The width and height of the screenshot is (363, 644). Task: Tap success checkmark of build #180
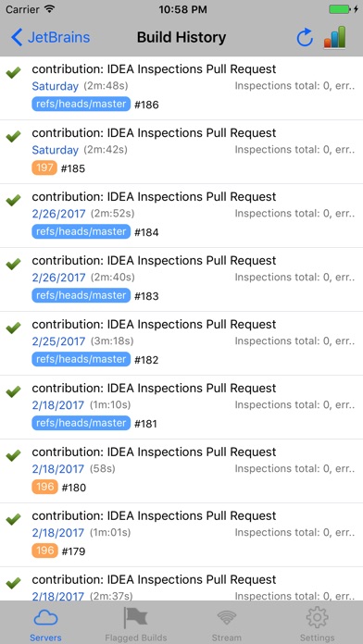tap(13, 455)
